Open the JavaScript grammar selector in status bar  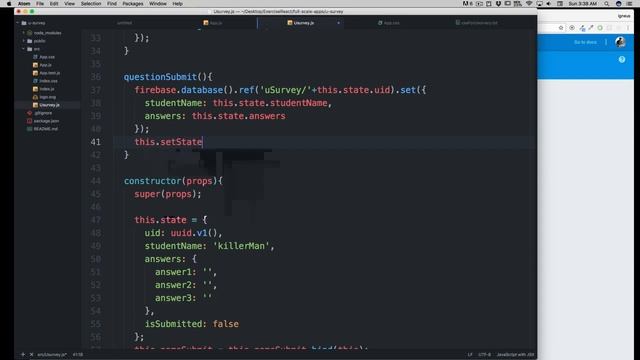pyautogui.click(x=515, y=355)
